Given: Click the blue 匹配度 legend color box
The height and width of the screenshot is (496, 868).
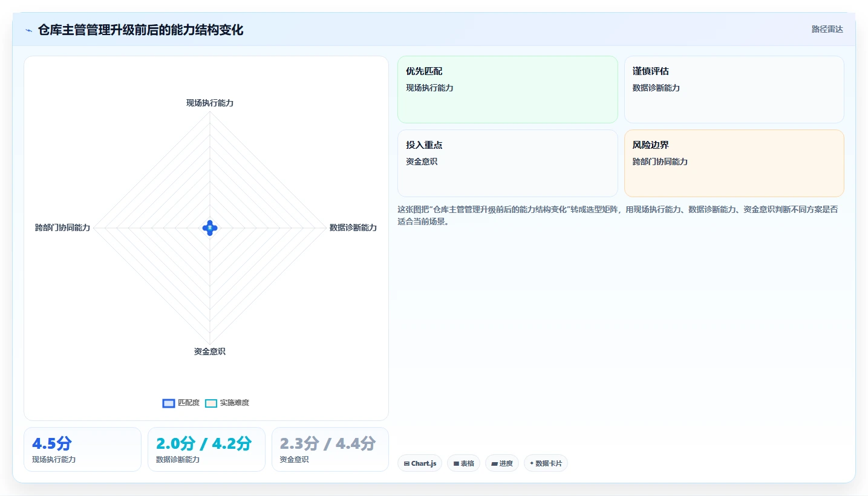Looking at the screenshot, I should pos(169,403).
